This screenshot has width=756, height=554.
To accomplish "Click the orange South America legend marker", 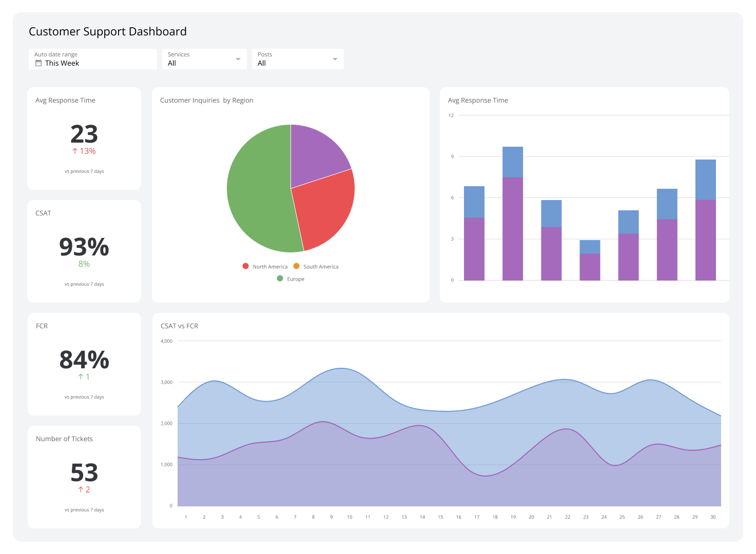I will click(297, 266).
